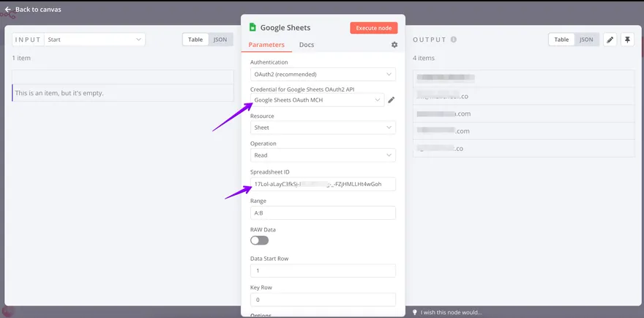Click I wish this node would link
644x318 pixels.
tap(452, 312)
